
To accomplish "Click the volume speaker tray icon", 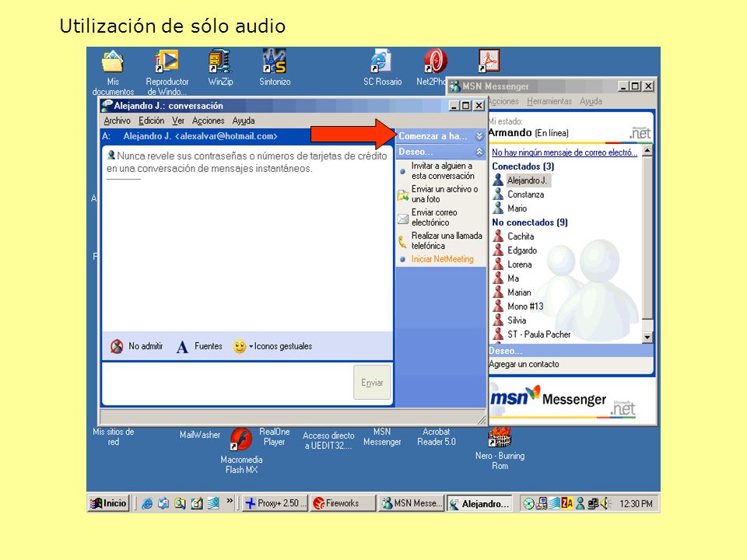I will click(x=605, y=503).
